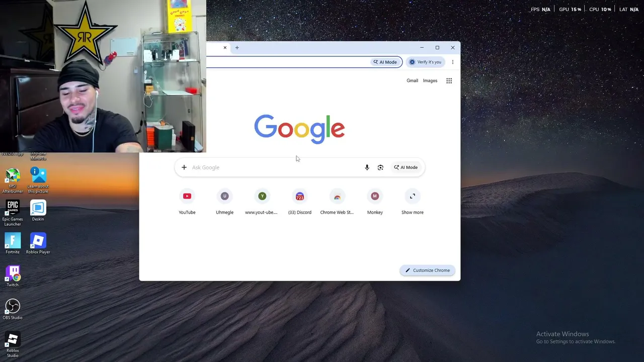Open a new Chrome tab
Viewport: 644px width, 362px height.
[x=237, y=48]
